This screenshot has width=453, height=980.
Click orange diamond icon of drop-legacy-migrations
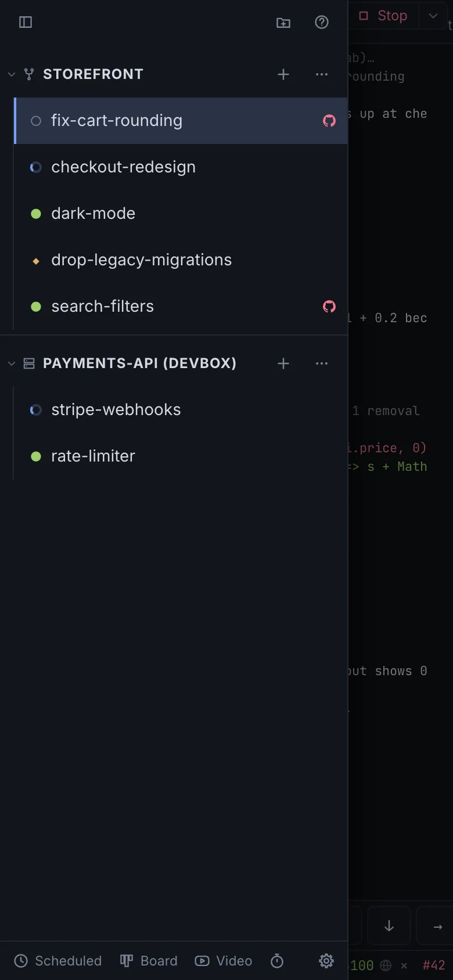(36, 261)
